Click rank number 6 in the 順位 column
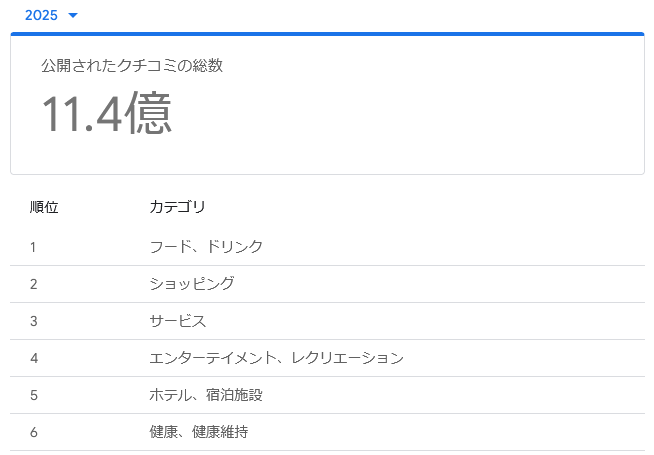Image resolution: width=654 pixels, height=455 pixels. (x=33, y=432)
